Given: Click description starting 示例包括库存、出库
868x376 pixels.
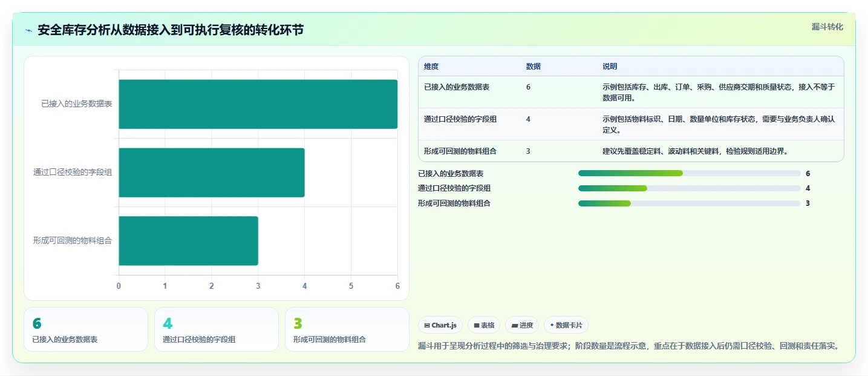Looking at the screenshot, I should click(719, 92).
